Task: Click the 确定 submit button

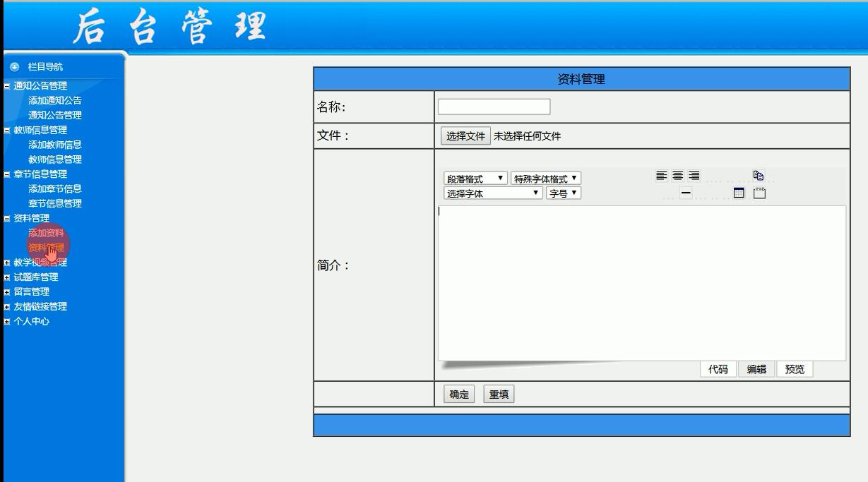Action: [459, 394]
